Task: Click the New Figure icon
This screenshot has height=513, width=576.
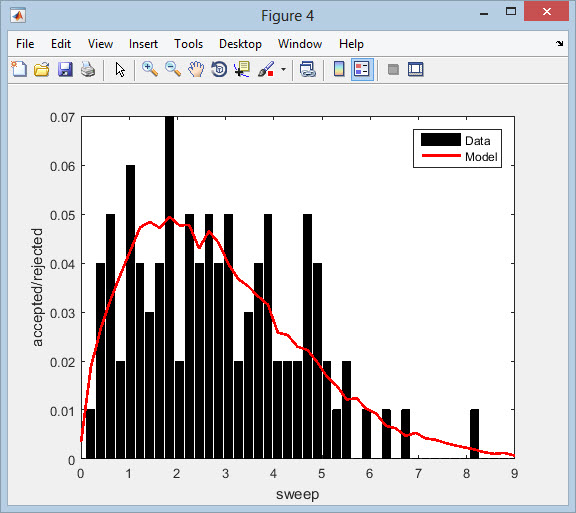Action: [19, 69]
